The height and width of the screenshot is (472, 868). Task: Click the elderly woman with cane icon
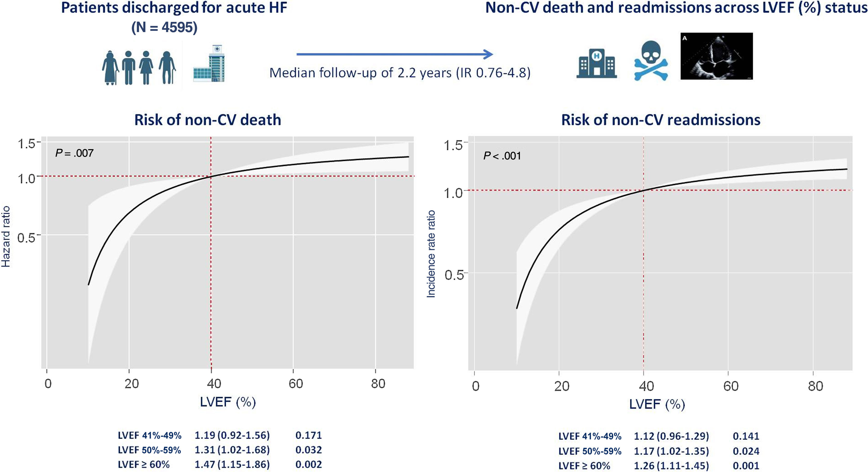110,68
